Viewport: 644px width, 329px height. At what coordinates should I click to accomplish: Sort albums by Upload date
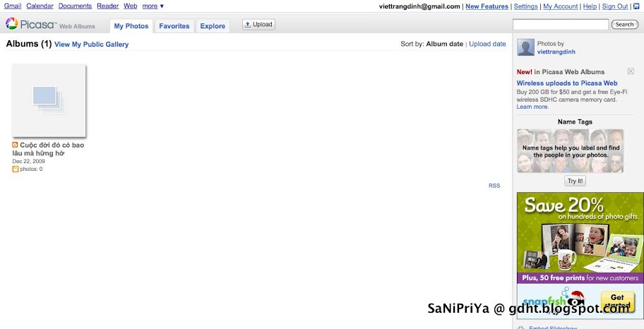tap(487, 44)
